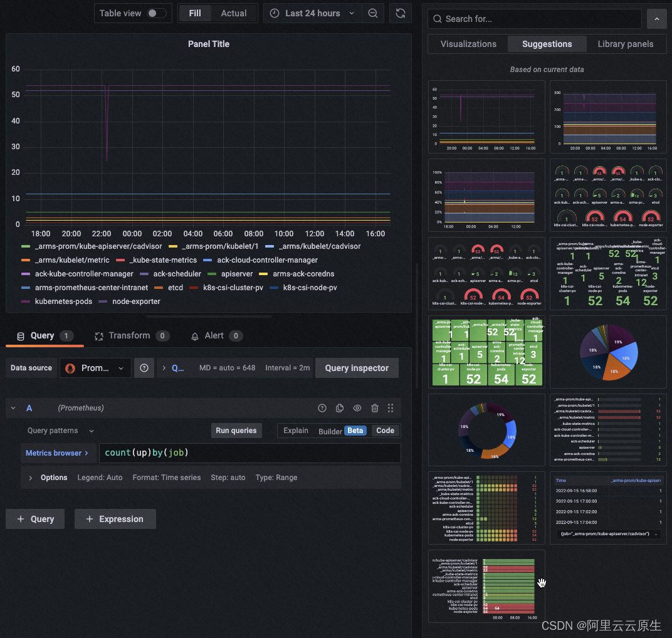
Task: Open the Alert tab
Action: click(x=216, y=336)
